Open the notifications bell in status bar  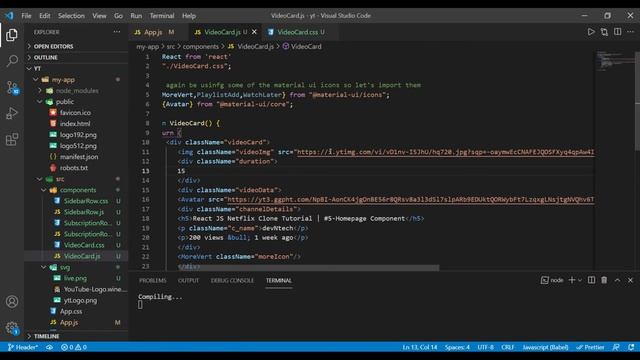point(631,347)
